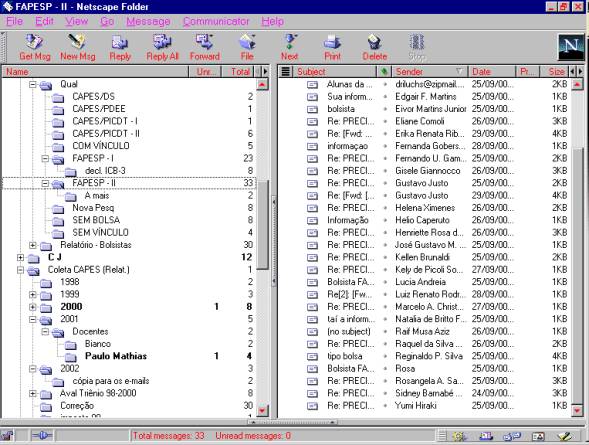Compose with the New Msg icon

[x=77, y=47]
